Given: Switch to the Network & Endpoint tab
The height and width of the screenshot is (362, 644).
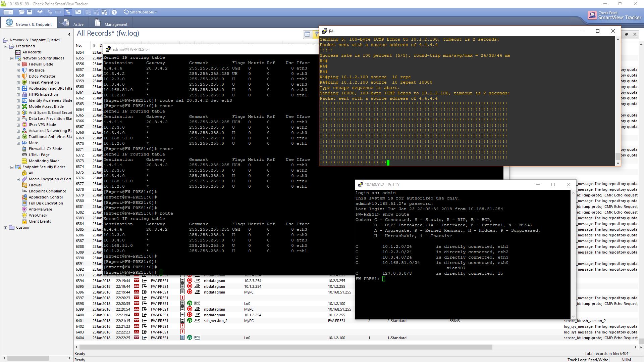Looking at the screenshot, I should point(29,23).
